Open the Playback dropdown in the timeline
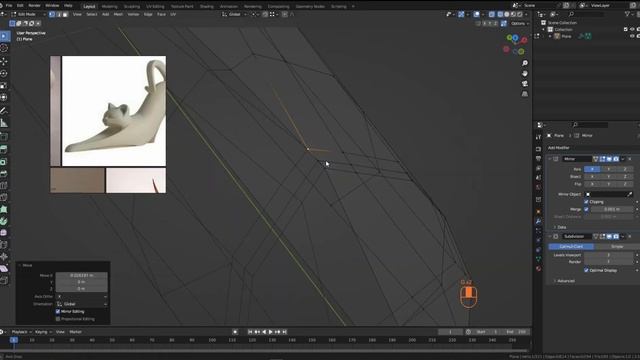The width and height of the screenshot is (640, 360). [22, 332]
